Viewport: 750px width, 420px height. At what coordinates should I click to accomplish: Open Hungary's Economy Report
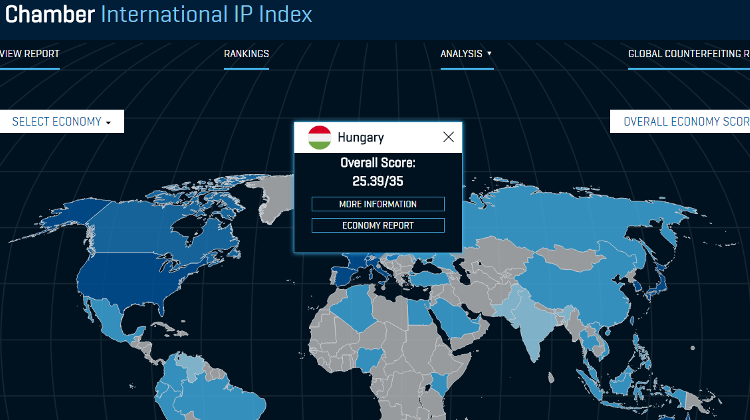tap(378, 226)
